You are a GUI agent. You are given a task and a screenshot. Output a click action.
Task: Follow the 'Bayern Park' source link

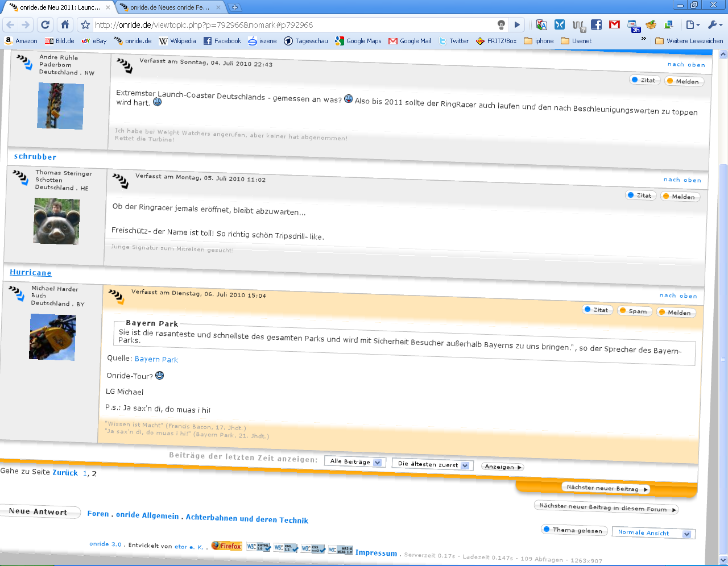coord(156,359)
